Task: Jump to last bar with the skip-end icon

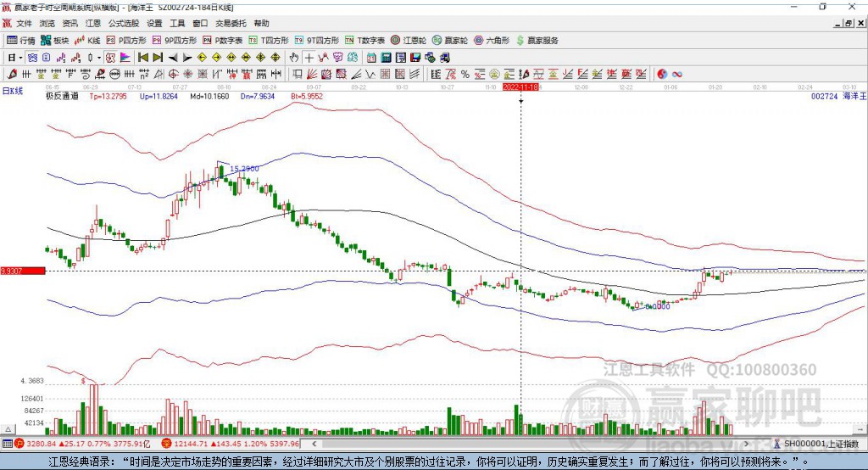Action: pyautogui.click(x=158, y=58)
